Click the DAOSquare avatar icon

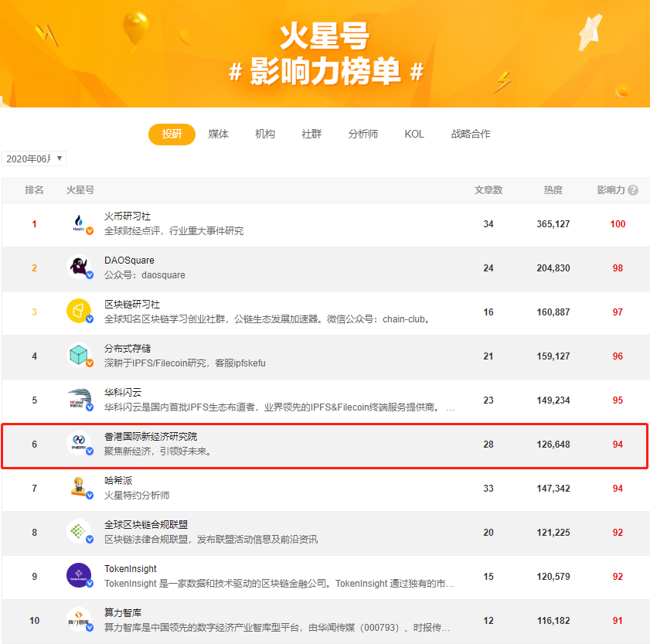click(79, 268)
